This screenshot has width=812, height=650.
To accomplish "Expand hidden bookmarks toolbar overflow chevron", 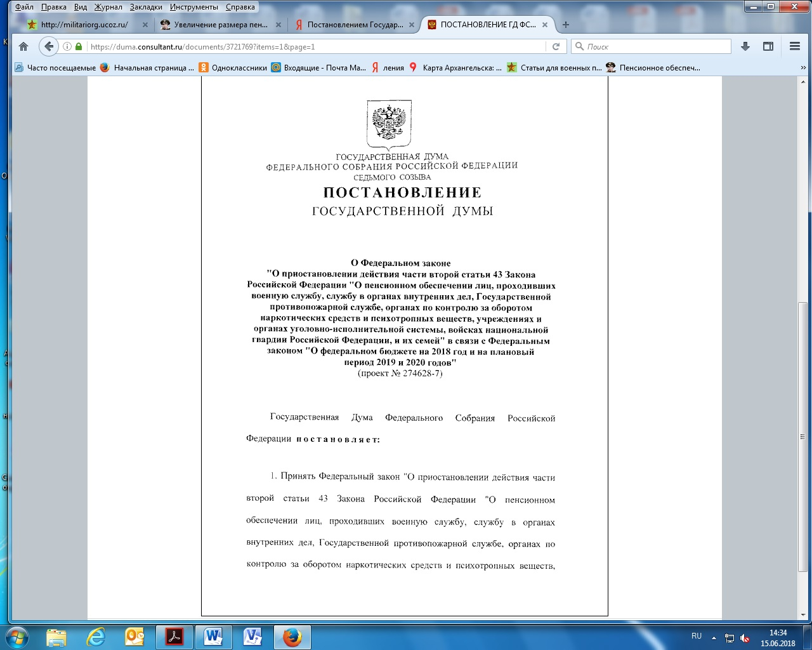I will pyautogui.click(x=803, y=68).
